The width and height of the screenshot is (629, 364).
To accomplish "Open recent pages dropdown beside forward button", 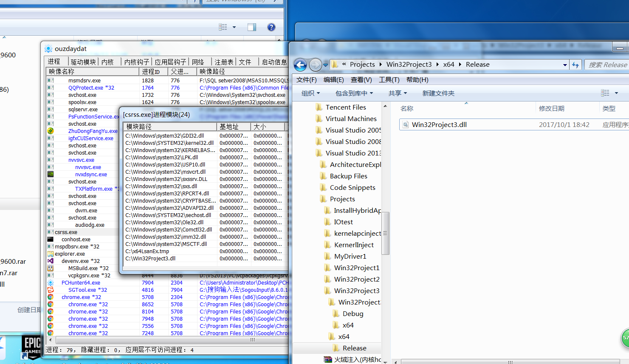I will tap(326, 65).
